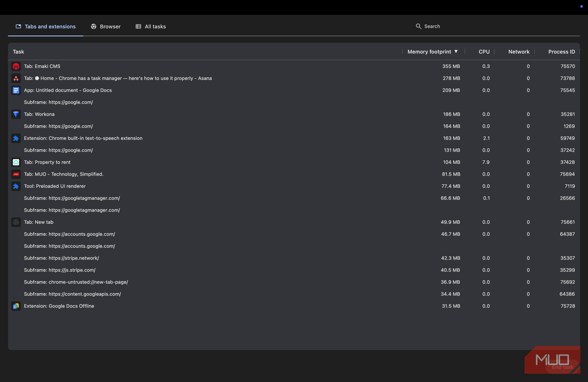Screen dimensions: 588x382
Task: Select 'Tool: Preloaded UI renderer' row
Action: pyautogui.click(x=294, y=186)
